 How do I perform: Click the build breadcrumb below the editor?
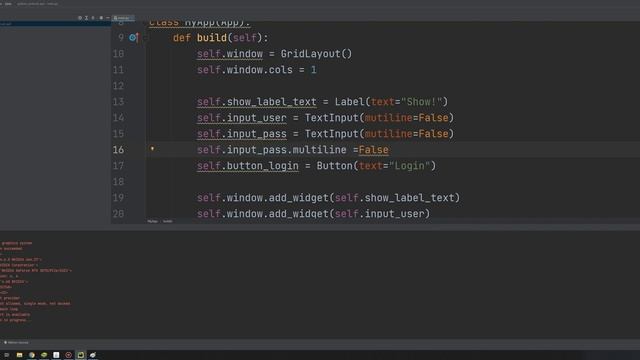pos(168,221)
